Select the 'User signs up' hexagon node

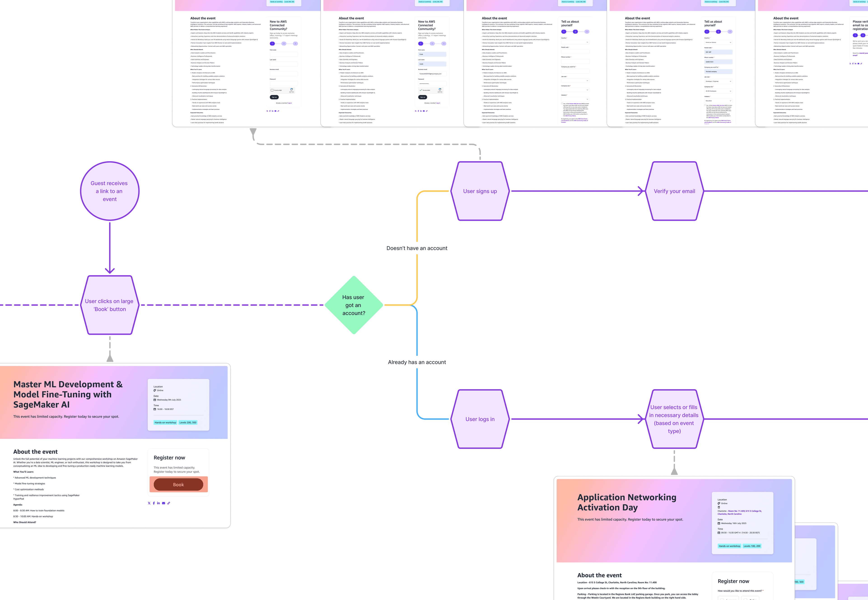click(480, 191)
